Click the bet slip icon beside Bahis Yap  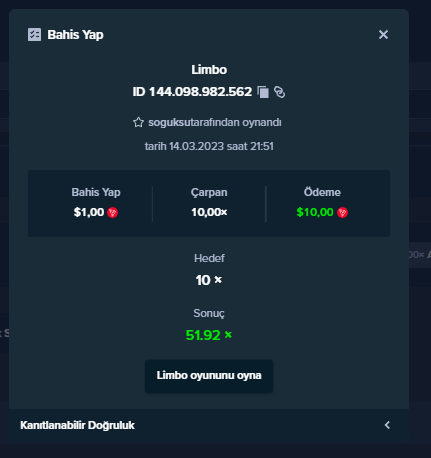[x=34, y=35]
